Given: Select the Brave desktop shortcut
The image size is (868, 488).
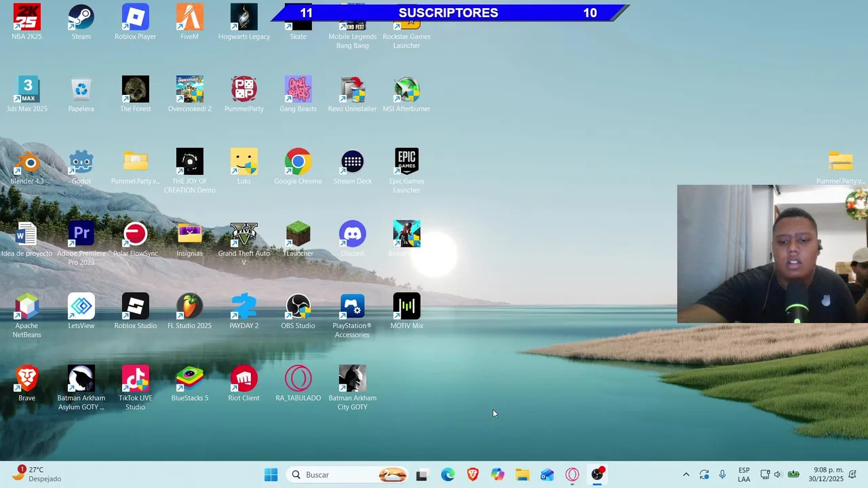Looking at the screenshot, I should coord(27,380).
